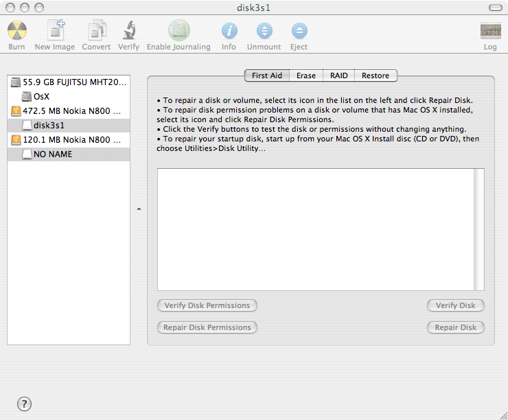Image resolution: width=508 pixels, height=420 pixels.
Task: Click the results area vertical scrollbar
Action: click(479, 229)
